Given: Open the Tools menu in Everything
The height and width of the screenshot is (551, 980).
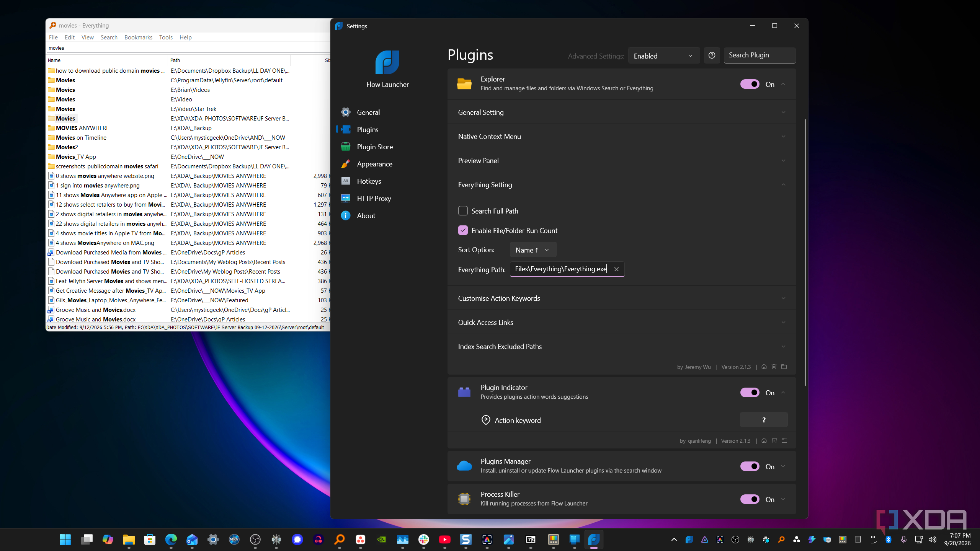Looking at the screenshot, I should pyautogui.click(x=166, y=37).
